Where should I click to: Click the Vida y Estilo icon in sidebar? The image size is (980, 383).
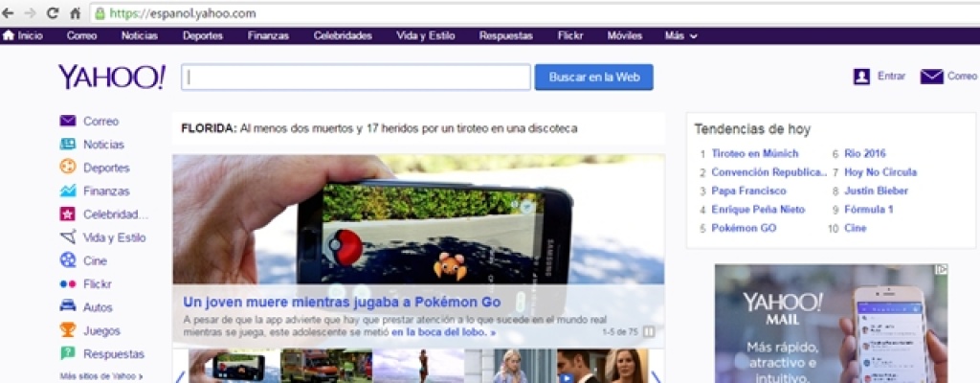(68, 237)
